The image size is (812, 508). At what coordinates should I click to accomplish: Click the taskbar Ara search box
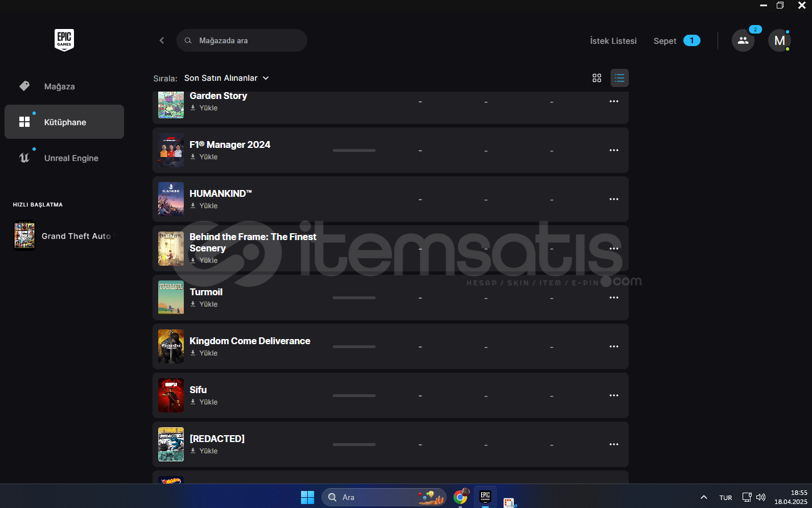tap(384, 497)
